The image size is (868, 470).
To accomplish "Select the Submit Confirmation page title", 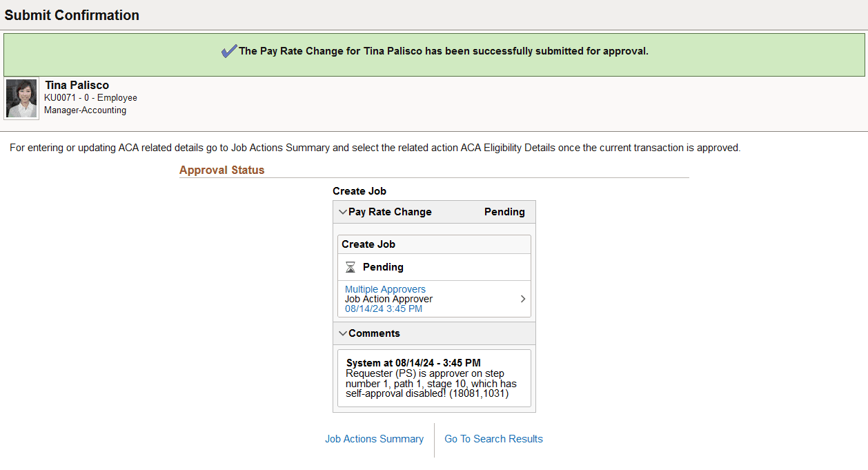I will (x=70, y=14).
